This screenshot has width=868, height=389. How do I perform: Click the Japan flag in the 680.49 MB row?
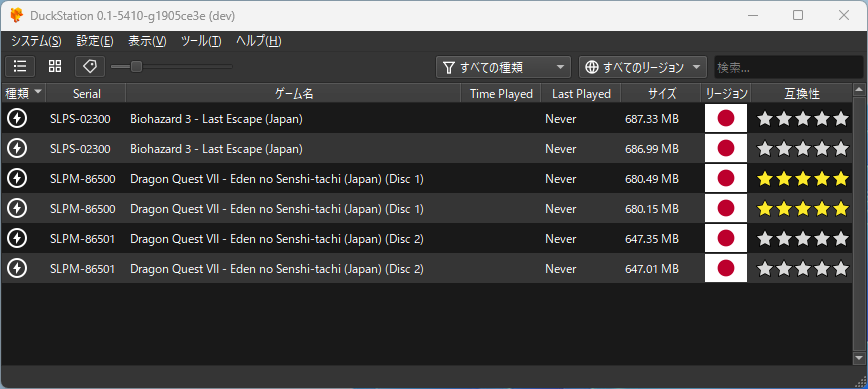[726, 178]
